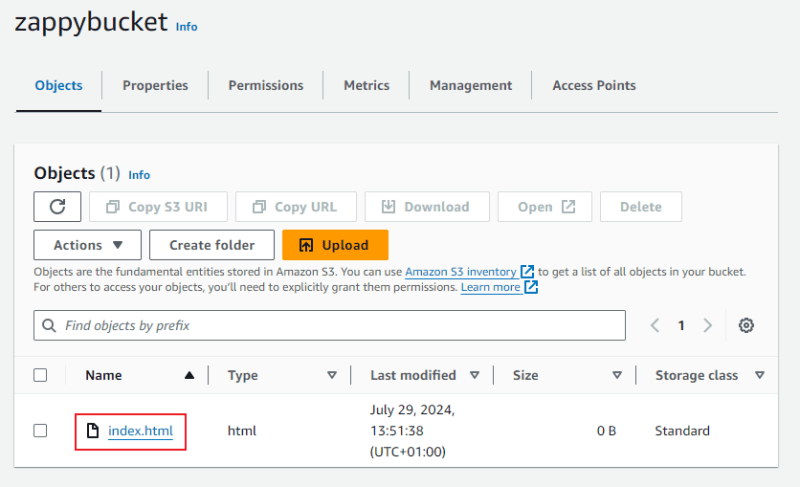Click the Type column header text
The height and width of the screenshot is (487, 800).
[243, 375]
